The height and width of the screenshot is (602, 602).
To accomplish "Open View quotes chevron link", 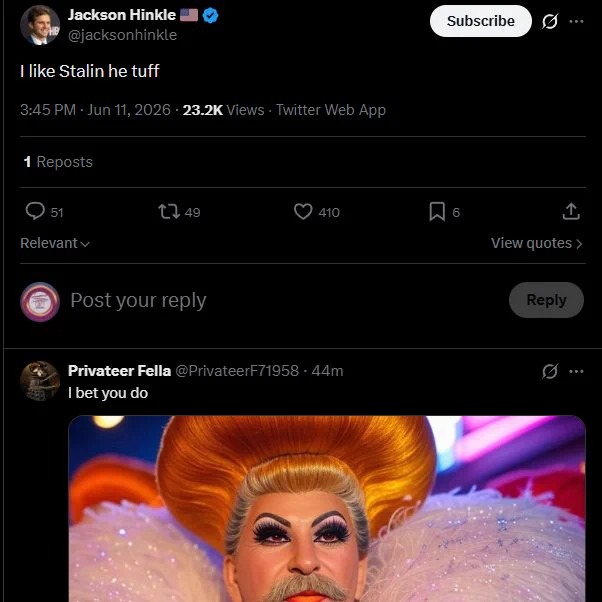I will 537,243.
